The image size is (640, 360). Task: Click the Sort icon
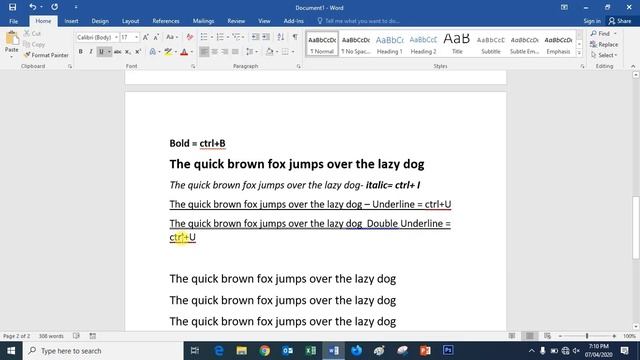point(280,37)
